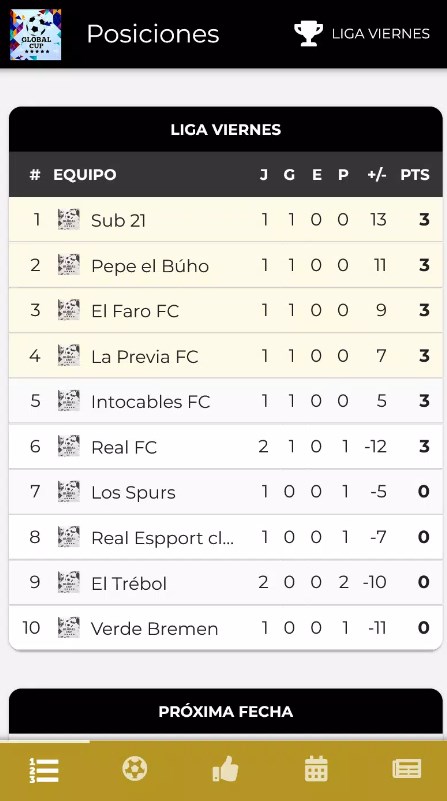Select the LIGA VIERNES league selector
Viewport: 447px width, 801px height.
coord(362,34)
